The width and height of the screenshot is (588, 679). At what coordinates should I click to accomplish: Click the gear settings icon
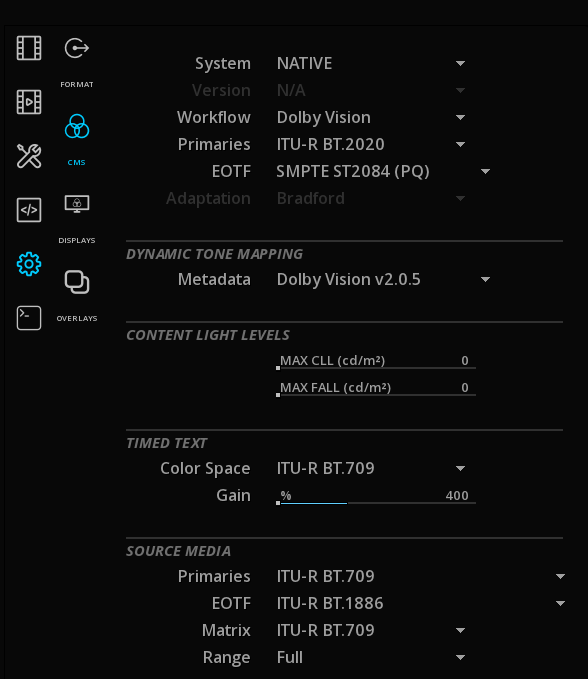click(29, 264)
